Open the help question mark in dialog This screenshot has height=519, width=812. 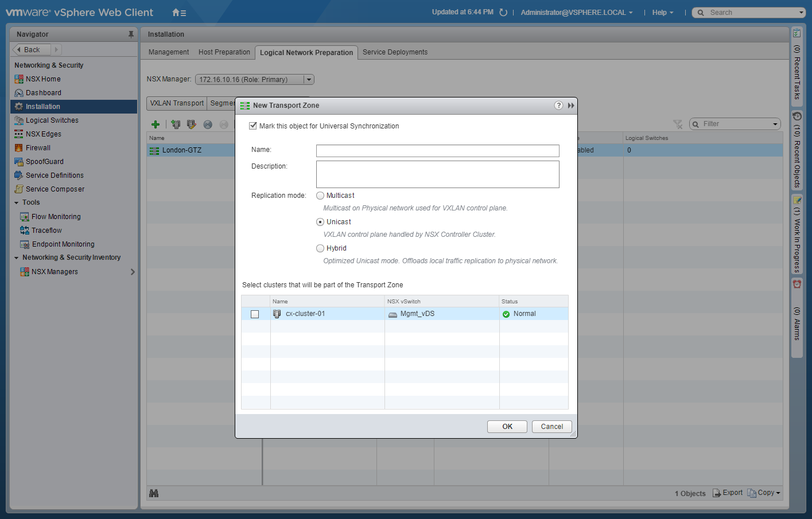(558, 106)
